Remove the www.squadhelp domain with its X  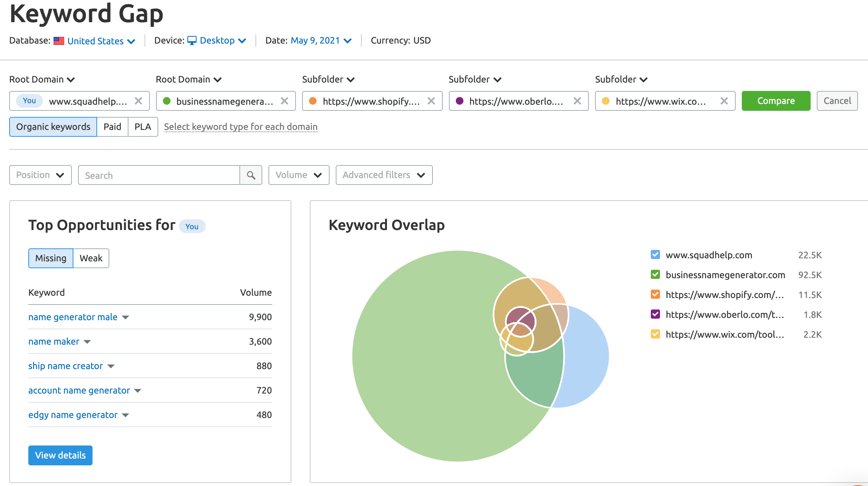point(138,101)
